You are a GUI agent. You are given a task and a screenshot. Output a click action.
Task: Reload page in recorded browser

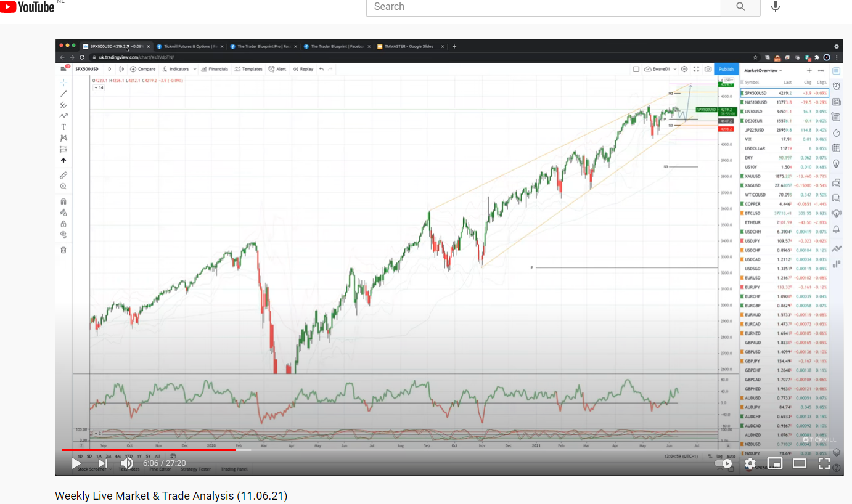pyautogui.click(x=81, y=57)
